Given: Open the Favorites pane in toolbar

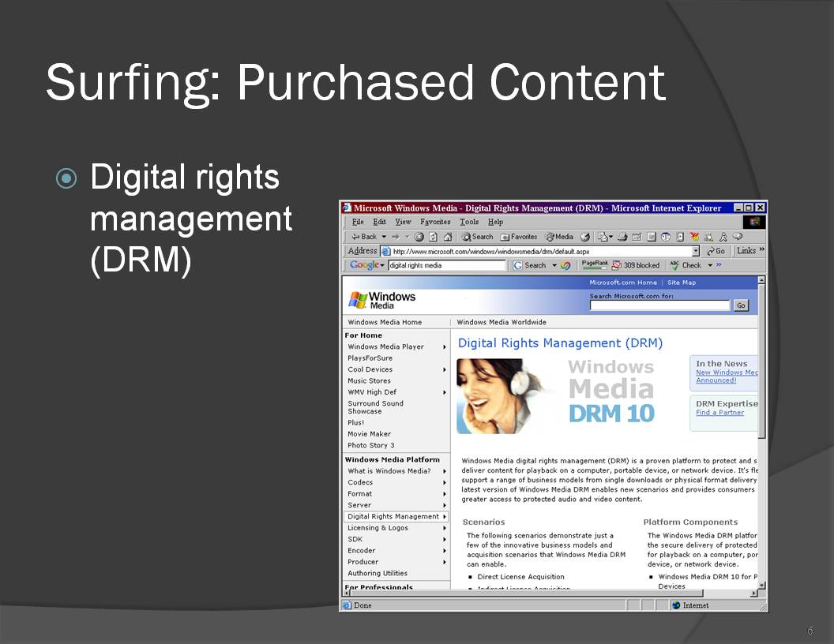Looking at the screenshot, I should coord(519,237).
